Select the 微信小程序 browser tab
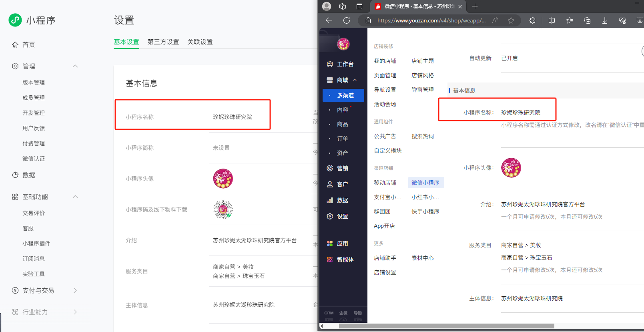This screenshot has height=332, width=644. [418, 6]
